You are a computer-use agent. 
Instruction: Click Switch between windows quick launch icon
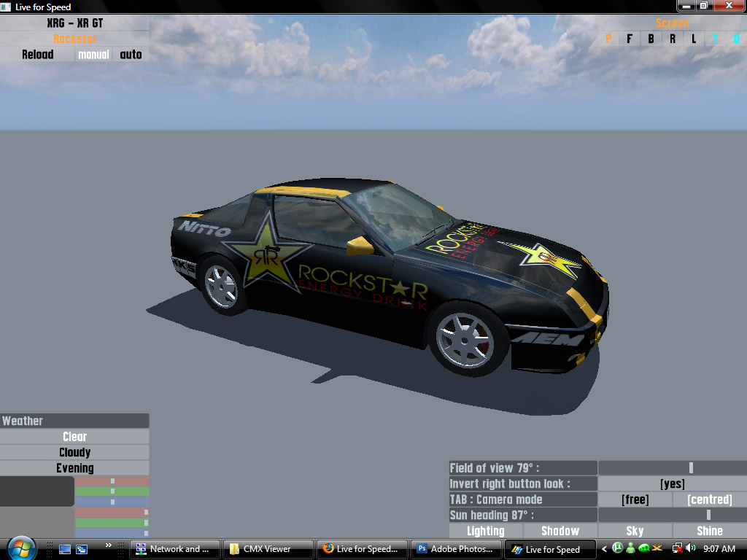coord(82,549)
